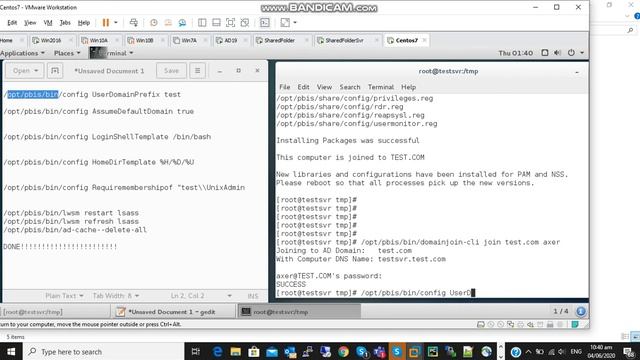640x360 pixels.
Task: Click the send Ctrl+Alt+Del toolbar icon
Action: click(133, 23)
